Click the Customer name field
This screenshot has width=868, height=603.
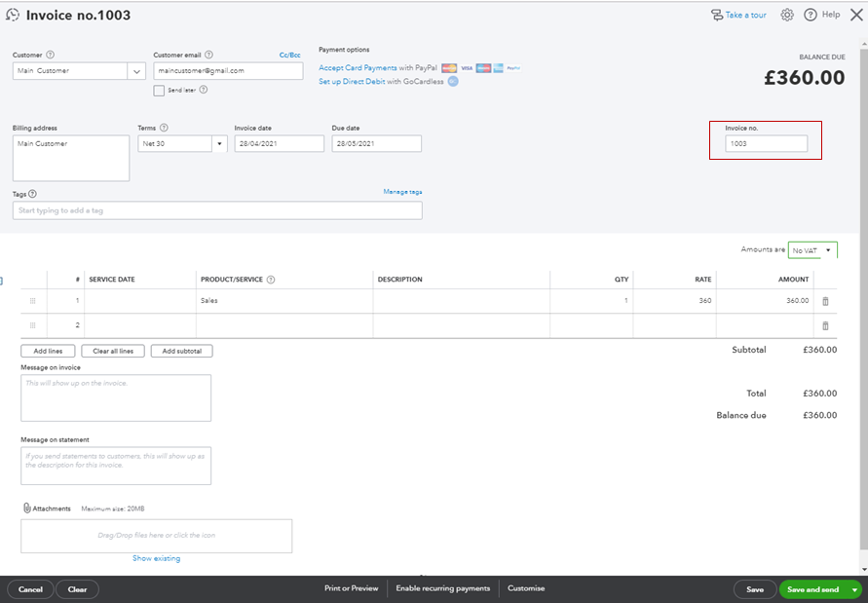[x=70, y=71]
